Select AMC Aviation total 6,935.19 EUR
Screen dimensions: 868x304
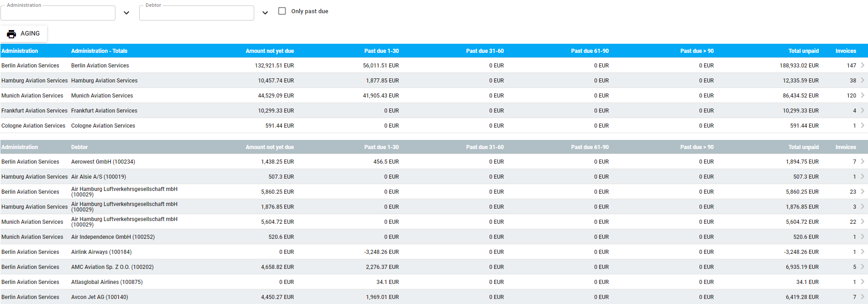(x=802, y=267)
